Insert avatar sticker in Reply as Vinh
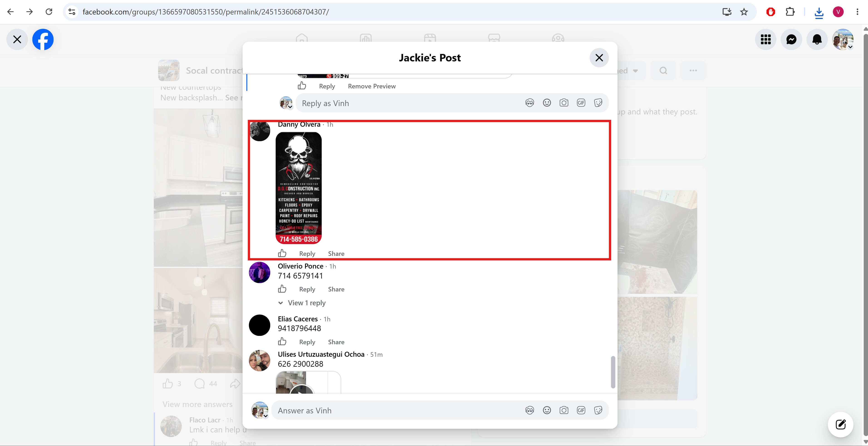Image resolution: width=868 pixels, height=446 pixels. pyautogui.click(x=529, y=103)
